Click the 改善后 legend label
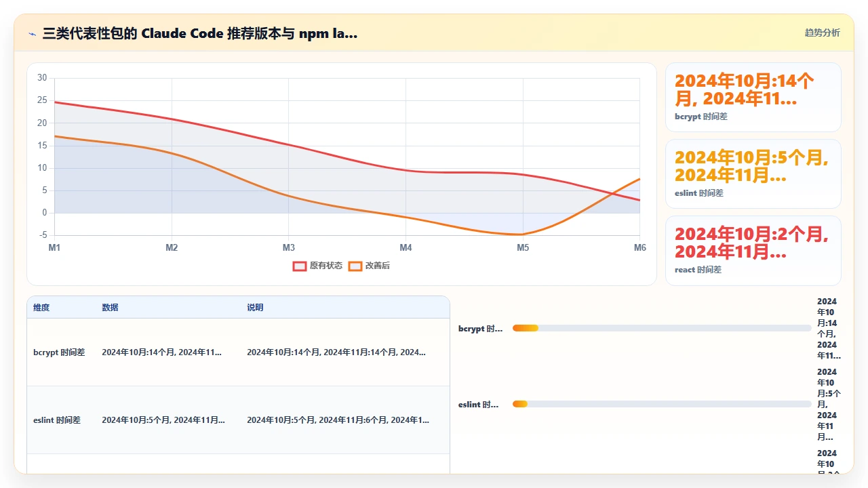The image size is (868, 488). (x=378, y=266)
